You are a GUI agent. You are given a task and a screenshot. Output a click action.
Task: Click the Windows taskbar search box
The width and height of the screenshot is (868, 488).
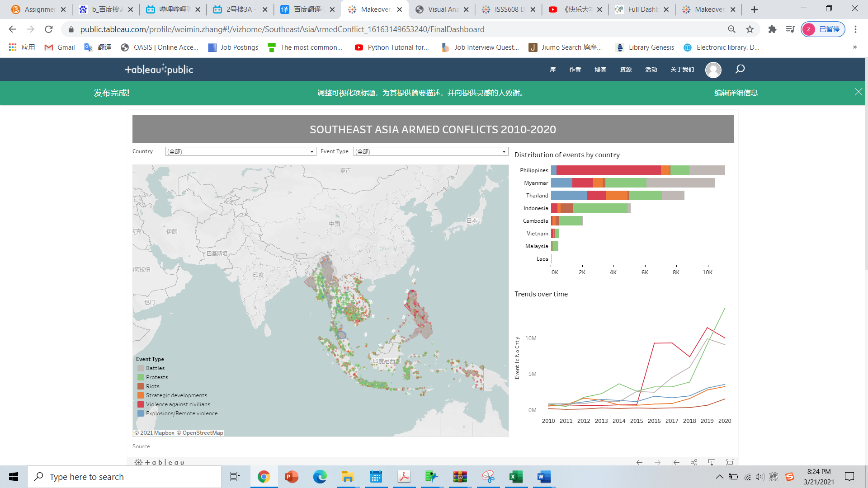(x=124, y=477)
